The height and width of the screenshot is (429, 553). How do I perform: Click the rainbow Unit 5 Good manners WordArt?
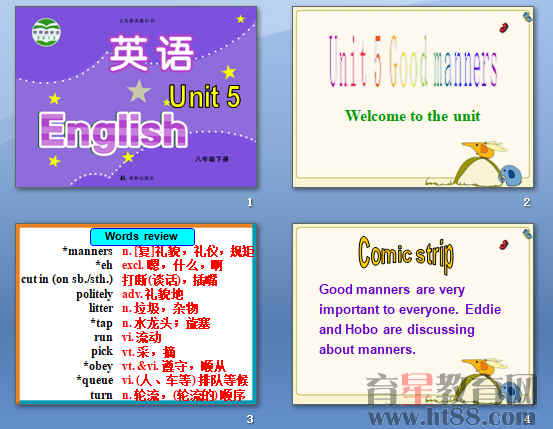pyautogui.click(x=413, y=61)
